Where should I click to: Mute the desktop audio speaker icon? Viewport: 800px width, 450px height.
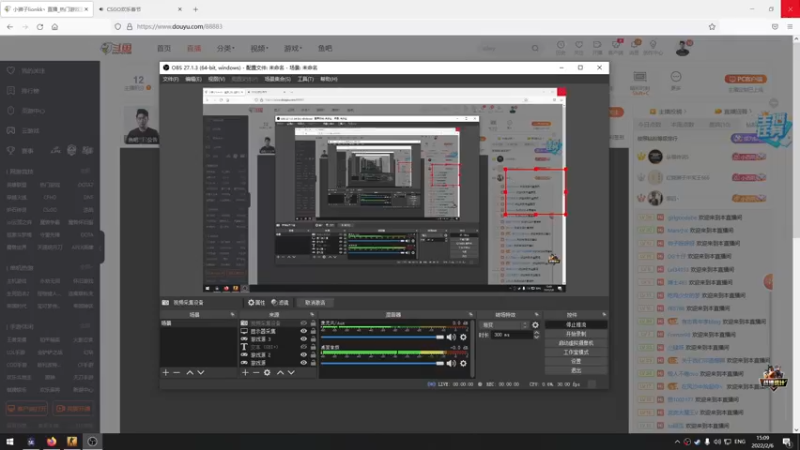[x=451, y=363]
